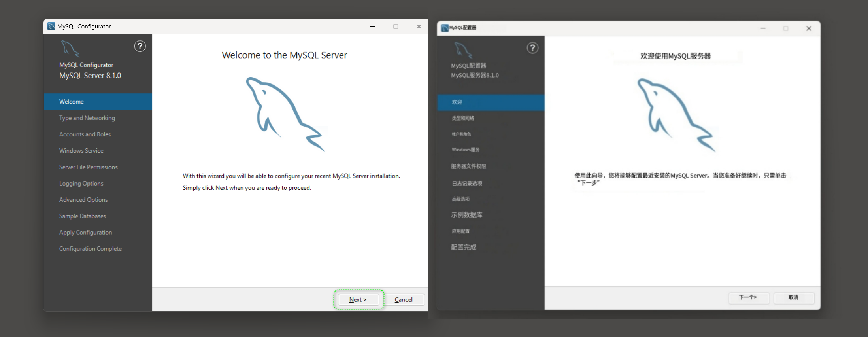Click the 取消 button in Chinese window
Viewport: 868px width, 337px height.
pyautogui.click(x=793, y=297)
